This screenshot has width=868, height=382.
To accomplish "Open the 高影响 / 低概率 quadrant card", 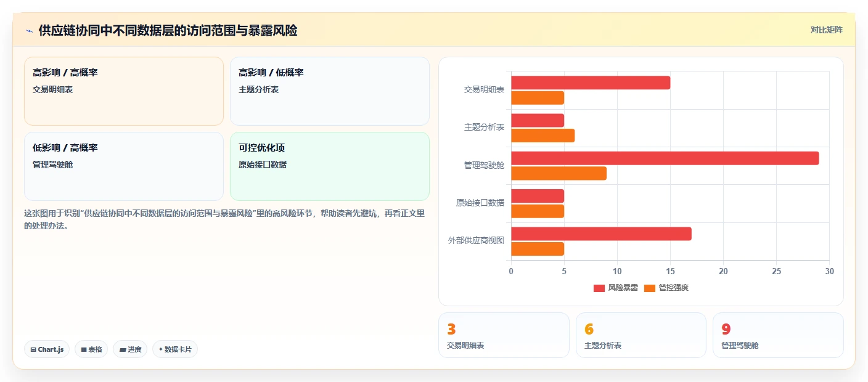I will (x=330, y=91).
